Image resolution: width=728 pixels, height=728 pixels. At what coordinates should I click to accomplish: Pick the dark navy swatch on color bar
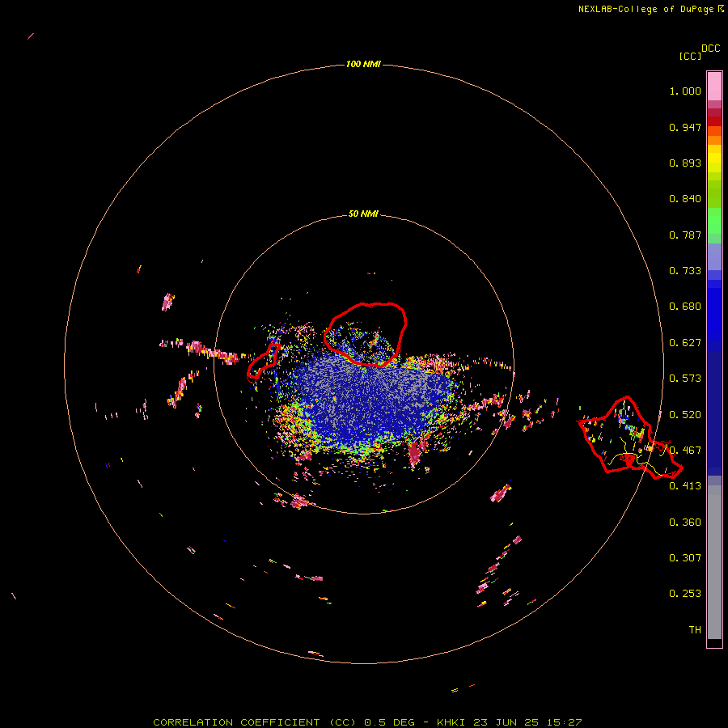pyautogui.click(x=714, y=408)
